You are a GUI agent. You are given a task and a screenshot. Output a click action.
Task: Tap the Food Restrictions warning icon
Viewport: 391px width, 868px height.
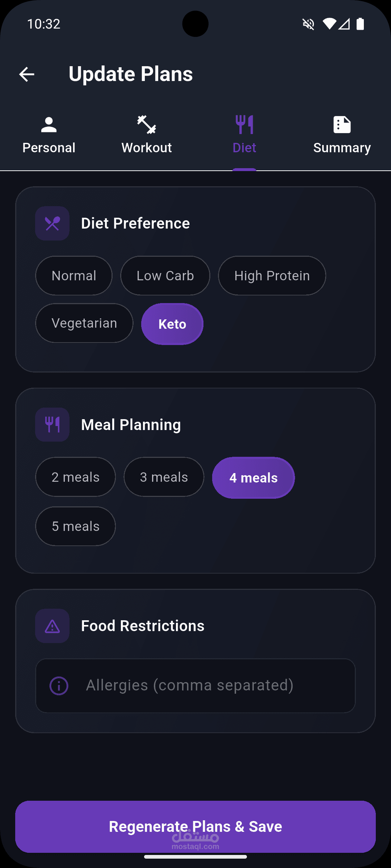[x=52, y=626]
